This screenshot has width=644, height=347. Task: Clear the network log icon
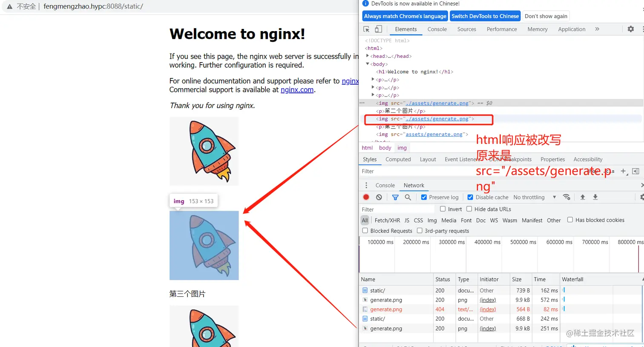click(x=379, y=197)
